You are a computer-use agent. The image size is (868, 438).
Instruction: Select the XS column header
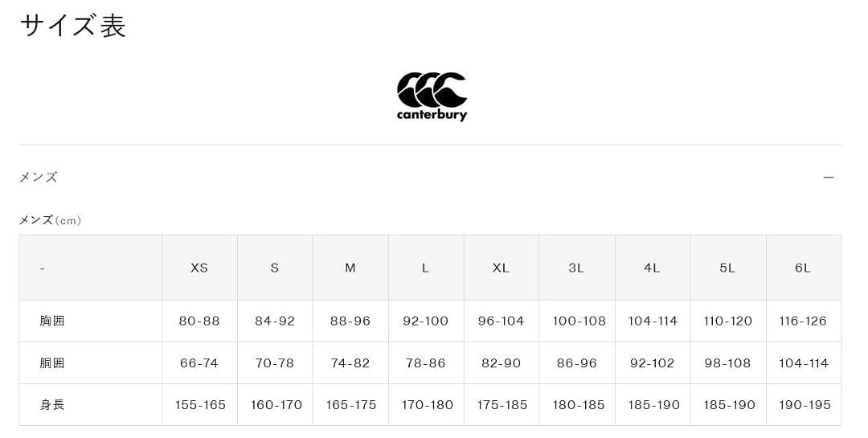(x=199, y=268)
